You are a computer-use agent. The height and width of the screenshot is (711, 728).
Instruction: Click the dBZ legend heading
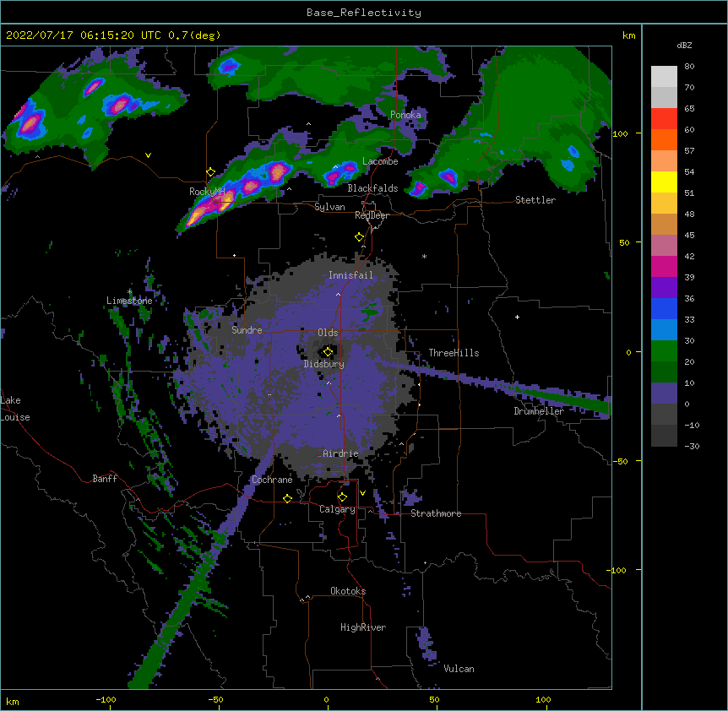coord(684,46)
